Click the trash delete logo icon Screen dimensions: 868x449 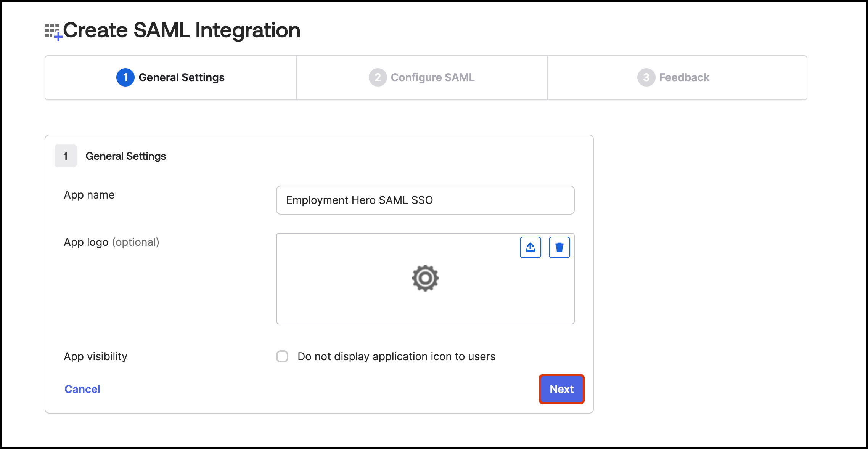[x=559, y=247]
